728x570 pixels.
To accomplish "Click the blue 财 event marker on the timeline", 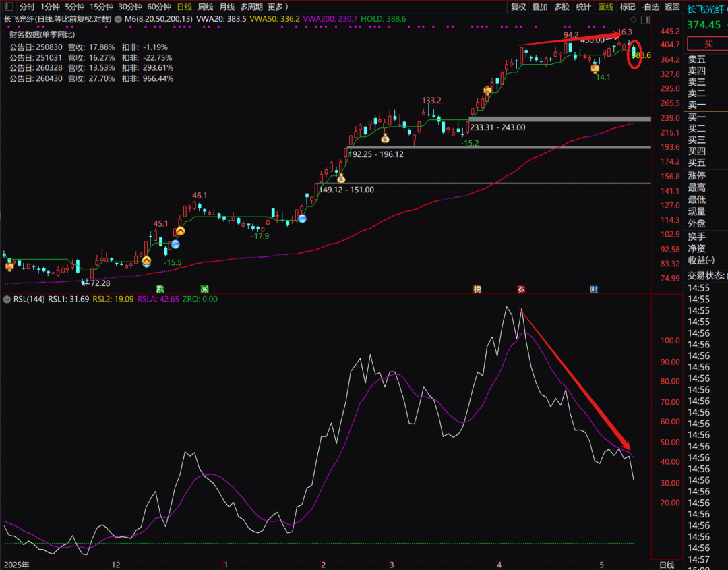I will [x=594, y=289].
